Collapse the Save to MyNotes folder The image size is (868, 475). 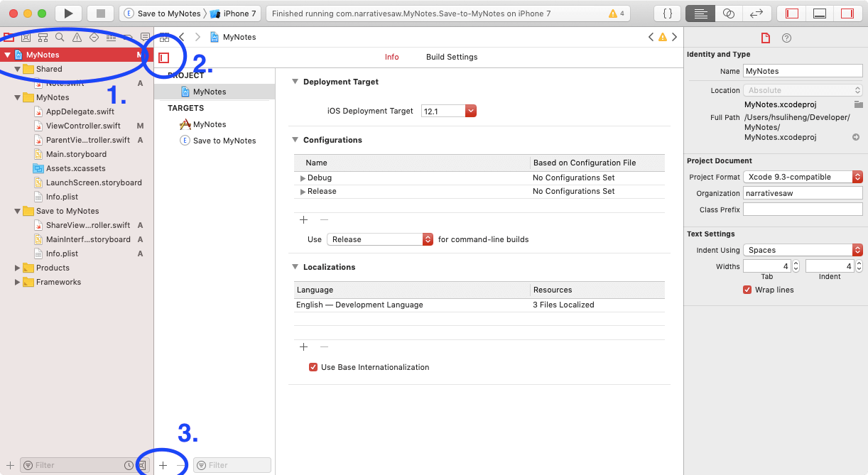pyautogui.click(x=18, y=211)
